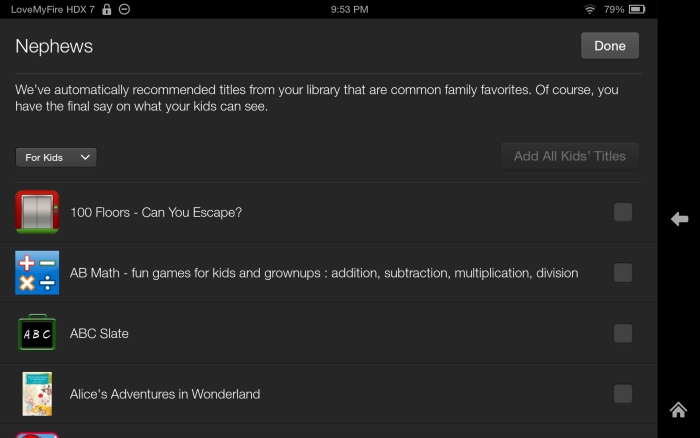Tap the Alice's Adventures in Wonderland book cover

point(37,394)
